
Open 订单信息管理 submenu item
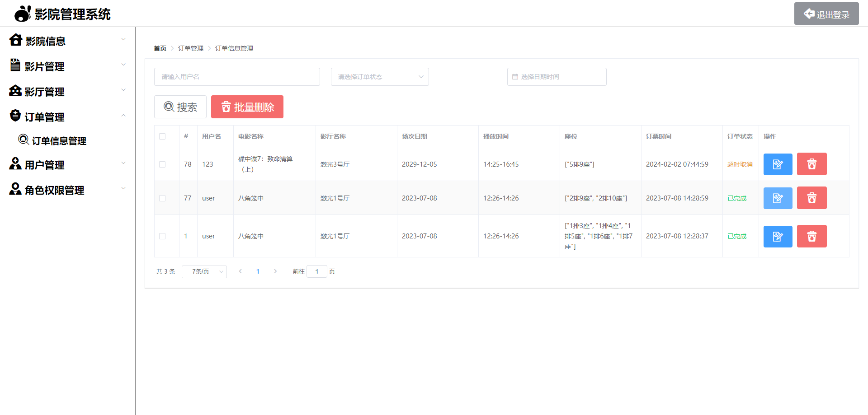point(59,141)
